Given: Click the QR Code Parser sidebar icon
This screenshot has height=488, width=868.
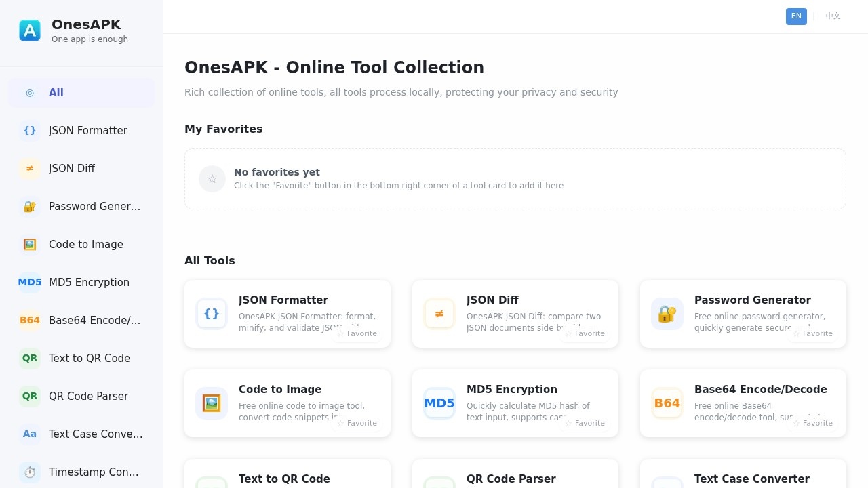Looking at the screenshot, I should click(30, 396).
